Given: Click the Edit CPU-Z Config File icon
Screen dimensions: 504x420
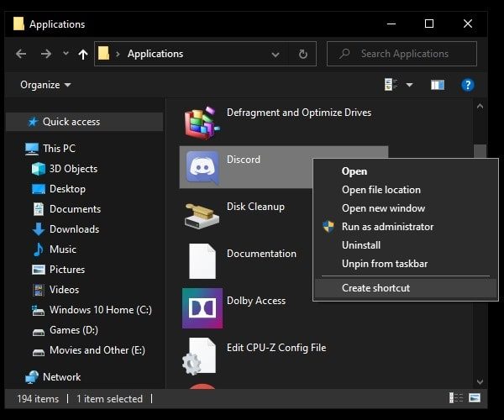Looking at the screenshot, I should pyautogui.click(x=199, y=356).
